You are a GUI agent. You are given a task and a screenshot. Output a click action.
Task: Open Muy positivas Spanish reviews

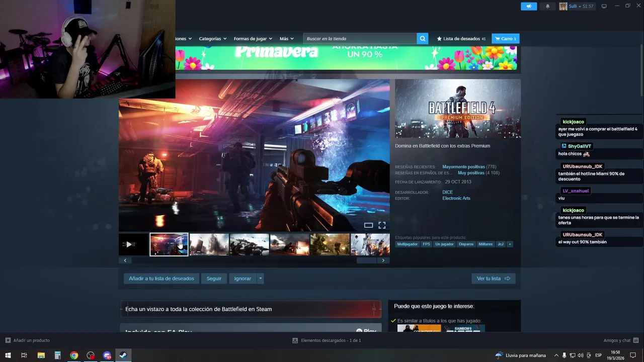click(471, 172)
